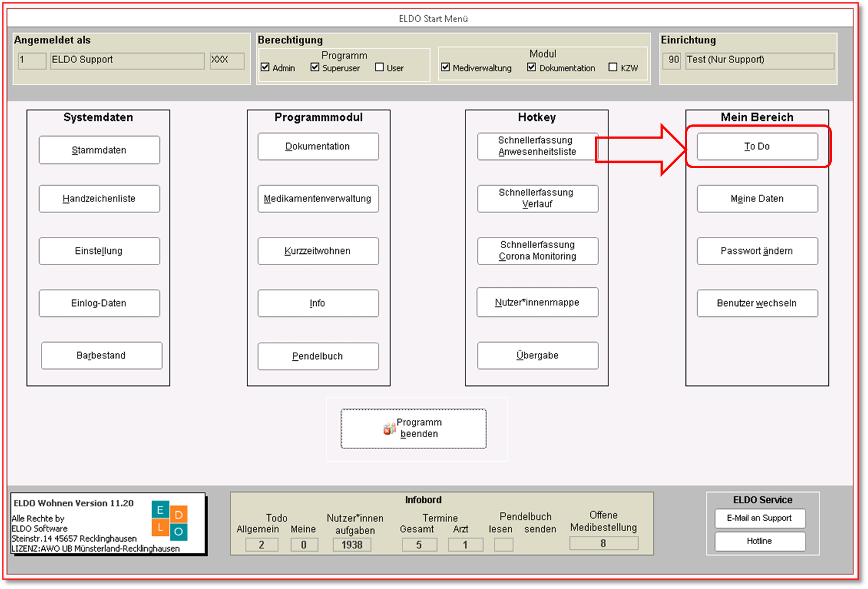This screenshot has height=589, width=868.
Task: Open the Pendelbuch
Action: pyautogui.click(x=318, y=356)
